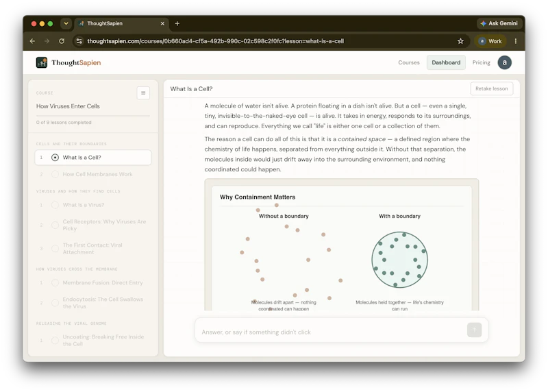This screenshot has height=392, width=548.
Task: Click the browser forward arrow
Action: 47,41
